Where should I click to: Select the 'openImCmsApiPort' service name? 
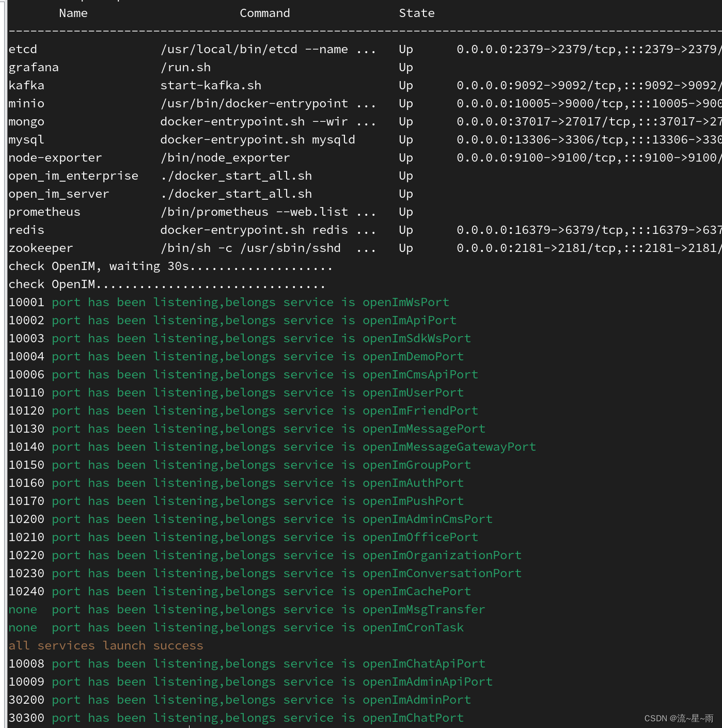(420, 375)
